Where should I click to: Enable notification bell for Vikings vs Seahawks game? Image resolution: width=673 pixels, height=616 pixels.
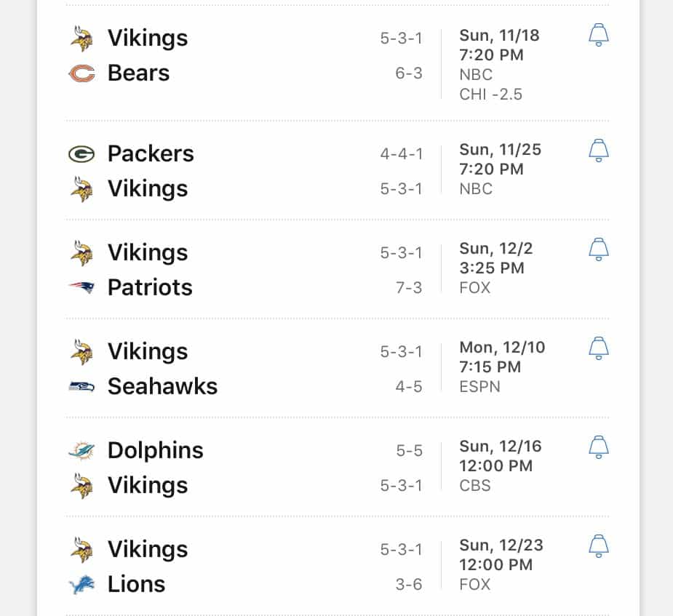point(598,348)
